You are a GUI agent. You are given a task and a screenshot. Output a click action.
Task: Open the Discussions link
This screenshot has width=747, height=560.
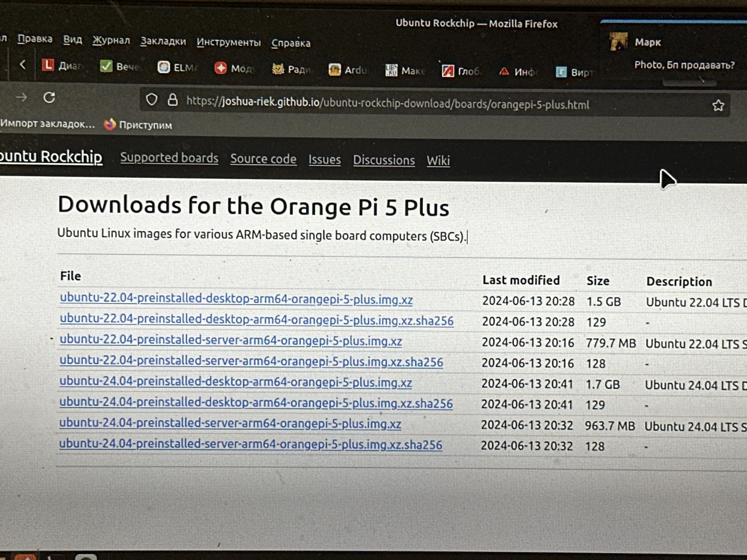click(384, 160)
